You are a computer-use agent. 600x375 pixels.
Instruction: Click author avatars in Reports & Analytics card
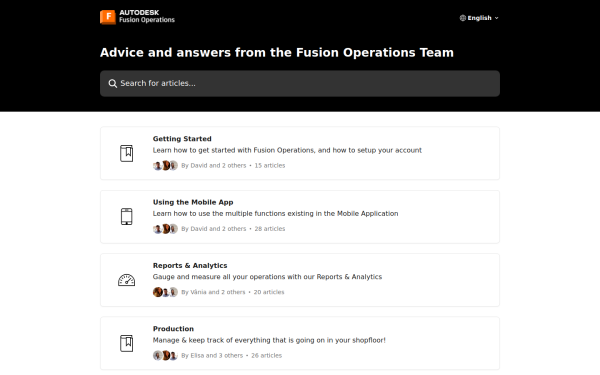point(165,292)
